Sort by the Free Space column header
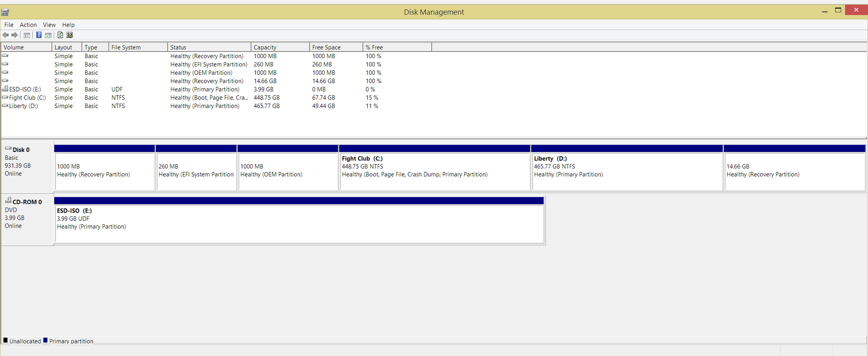Screen dimensions: 868x356 coord(336,47)
